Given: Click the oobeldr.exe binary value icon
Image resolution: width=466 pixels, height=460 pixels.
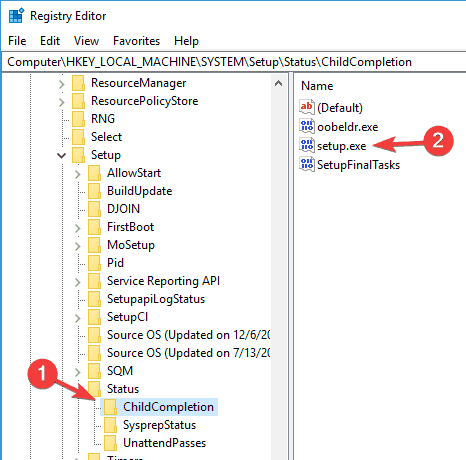Looking at the screenshot, I should [307, 127].
